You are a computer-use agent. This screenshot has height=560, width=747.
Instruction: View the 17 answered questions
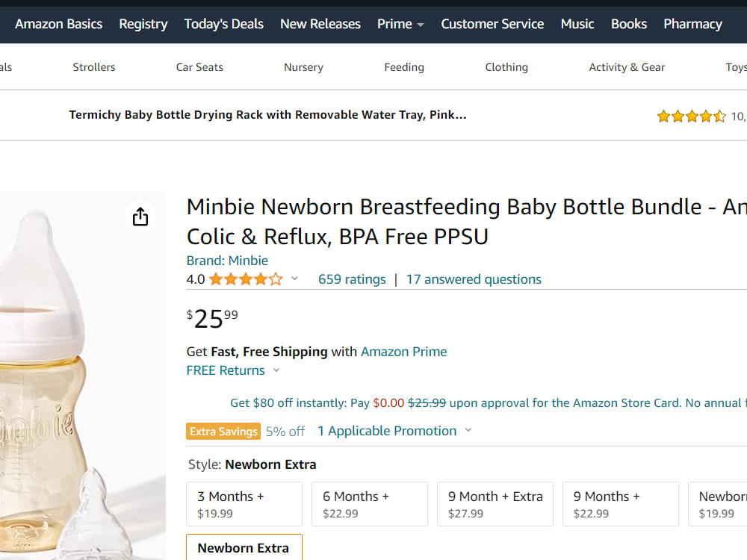(474, 279)
